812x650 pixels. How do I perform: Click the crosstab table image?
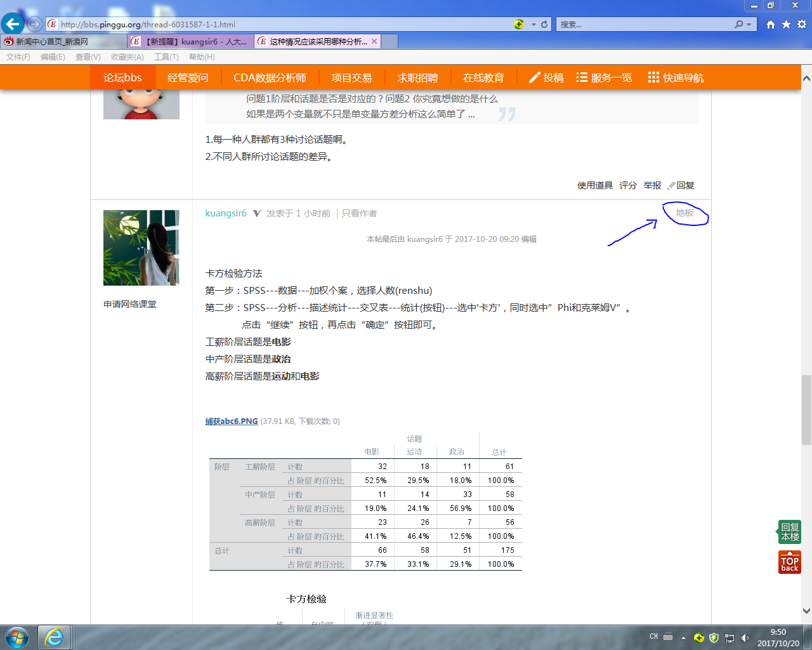click(x=365, y=501)
